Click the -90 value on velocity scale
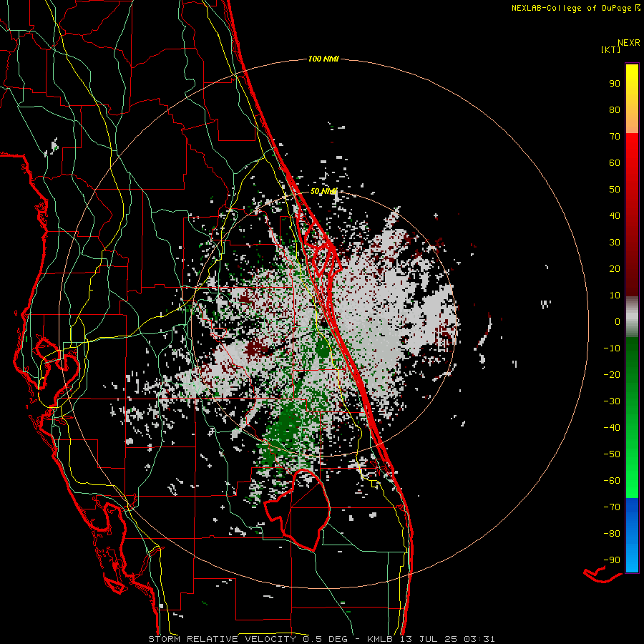Viewport: 644px width, 644px height. pyautogui.click(x=612, y=560)
